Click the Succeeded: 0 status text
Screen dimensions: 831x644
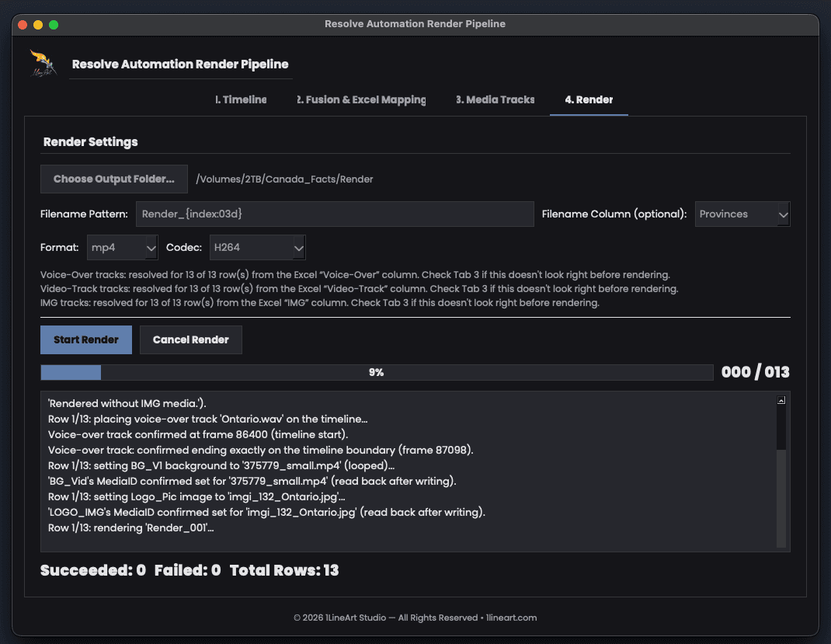93,570
